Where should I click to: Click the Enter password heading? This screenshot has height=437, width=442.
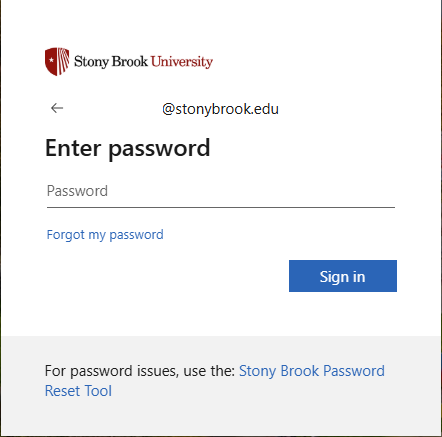coord(128,148)
